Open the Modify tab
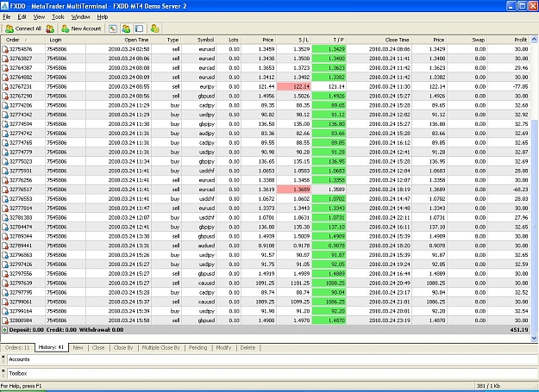Image resolution: width=539 pixels, height=392 pixels. (223, 348)
